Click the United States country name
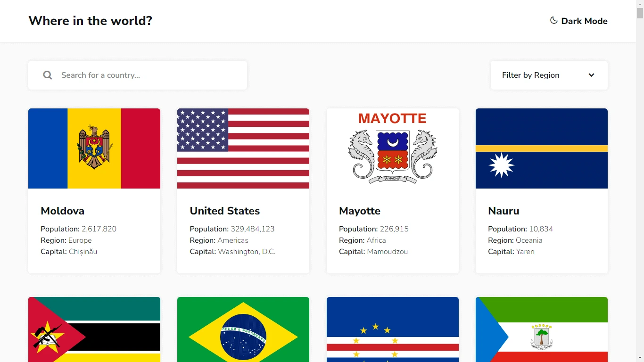 pos(225,211)
